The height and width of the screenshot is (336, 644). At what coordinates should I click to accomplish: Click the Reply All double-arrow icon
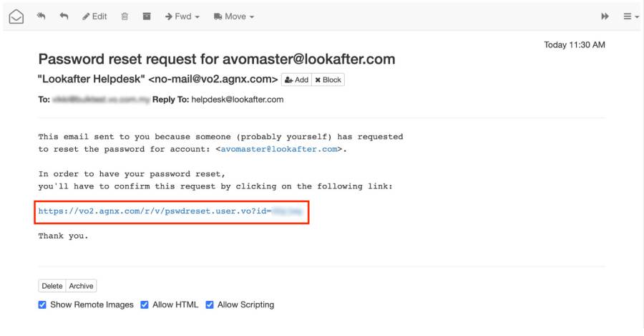(41, 16)
